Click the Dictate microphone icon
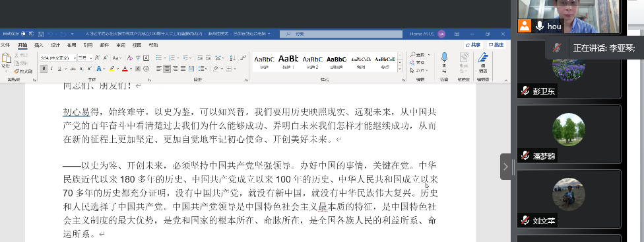This screenshot has width=644, height=242. (444, 60)
